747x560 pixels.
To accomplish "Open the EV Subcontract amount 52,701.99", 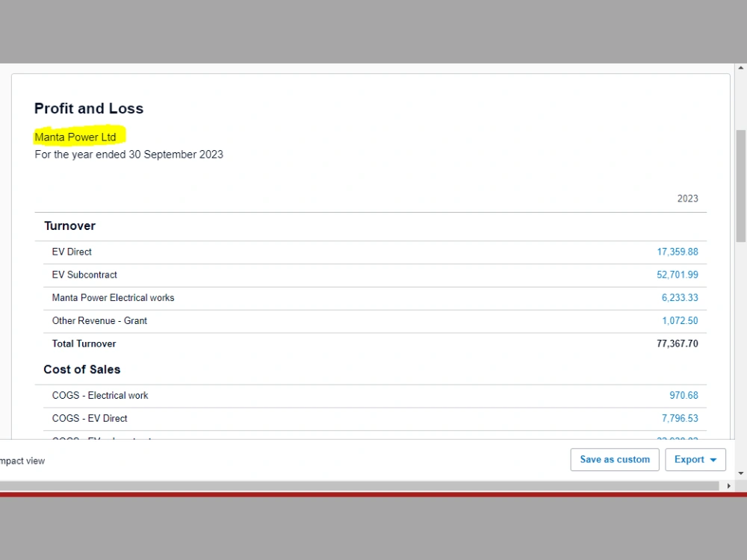I will pos(678,275).
